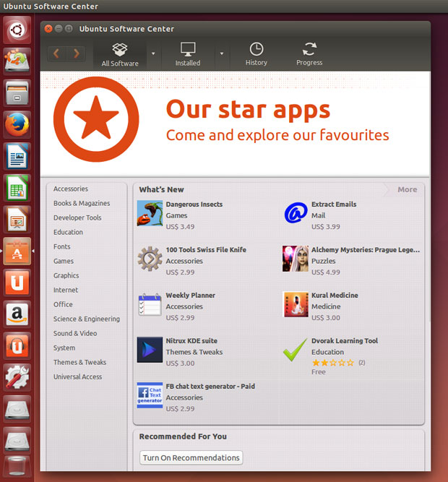Open Ubuntu Dash from launcher

click(17, 30)
